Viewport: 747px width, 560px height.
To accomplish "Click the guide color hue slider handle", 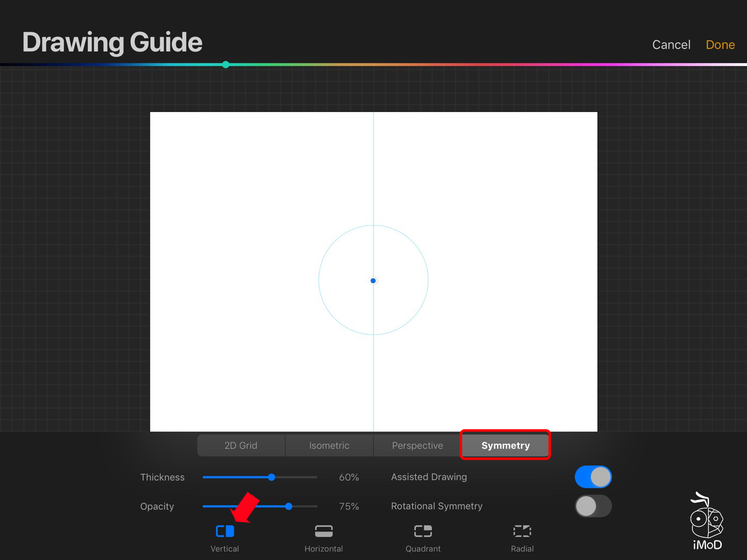I will pyautogui.click(x=226, y=65).
